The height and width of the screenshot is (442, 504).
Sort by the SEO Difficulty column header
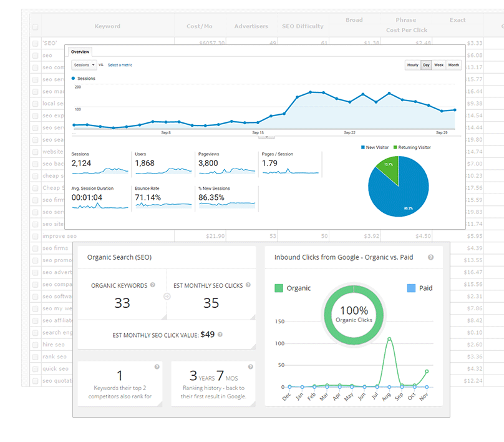point(303,26)
